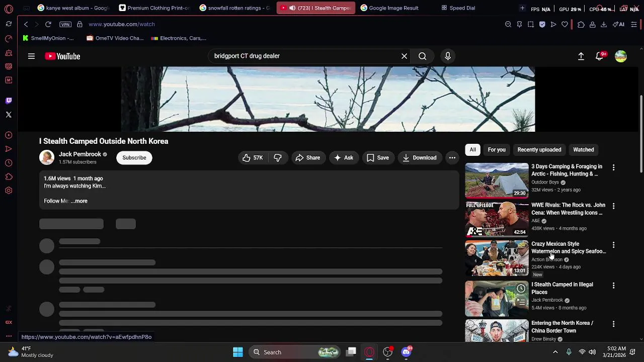644x362 pixels.
Task: Expand description with ...more
Action: tap(79, 201)
